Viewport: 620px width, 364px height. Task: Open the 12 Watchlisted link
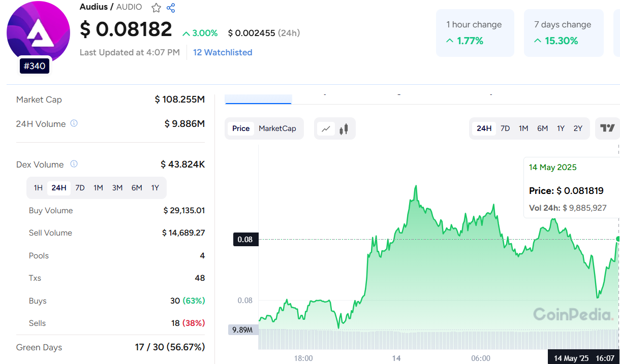click(223, 52)
